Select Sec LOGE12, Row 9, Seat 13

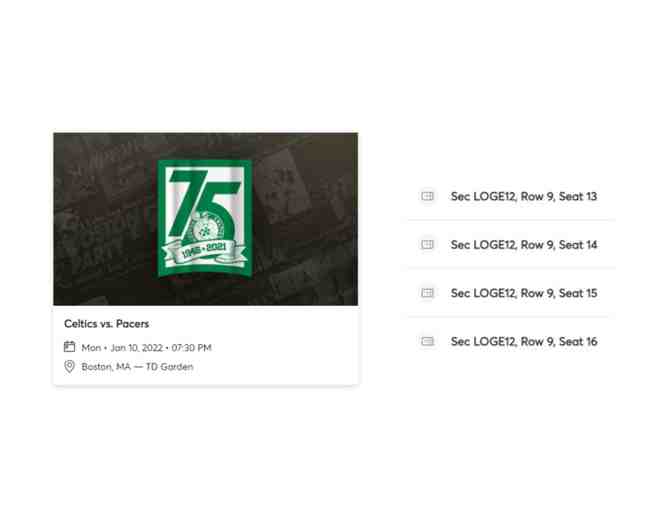(524, 196)
